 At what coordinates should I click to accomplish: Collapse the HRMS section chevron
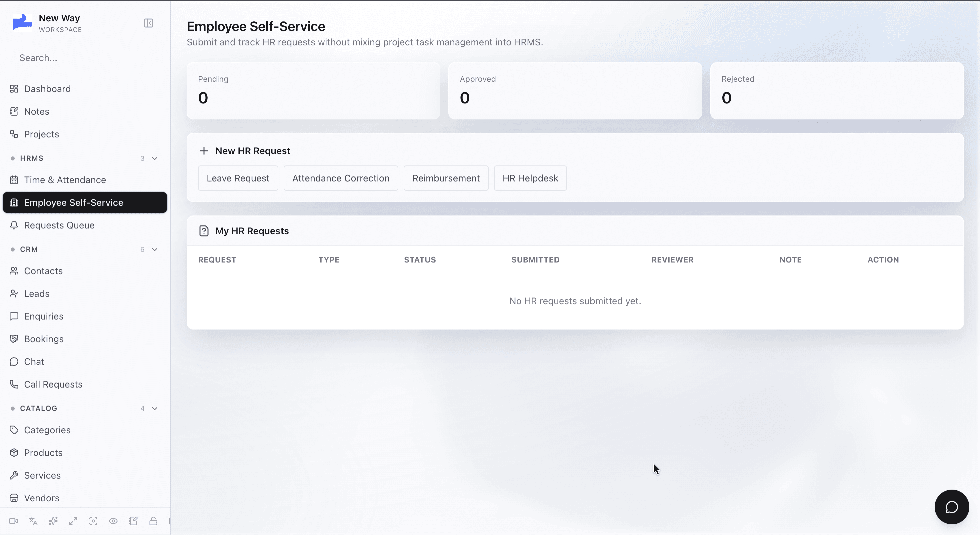coord(155,158)
